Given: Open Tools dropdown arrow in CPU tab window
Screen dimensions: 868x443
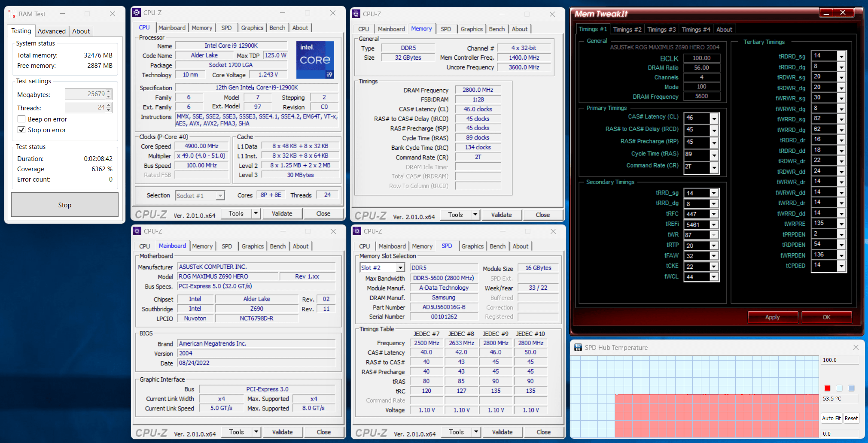Looking at the screenshot, I should click(x=256, y=213).
